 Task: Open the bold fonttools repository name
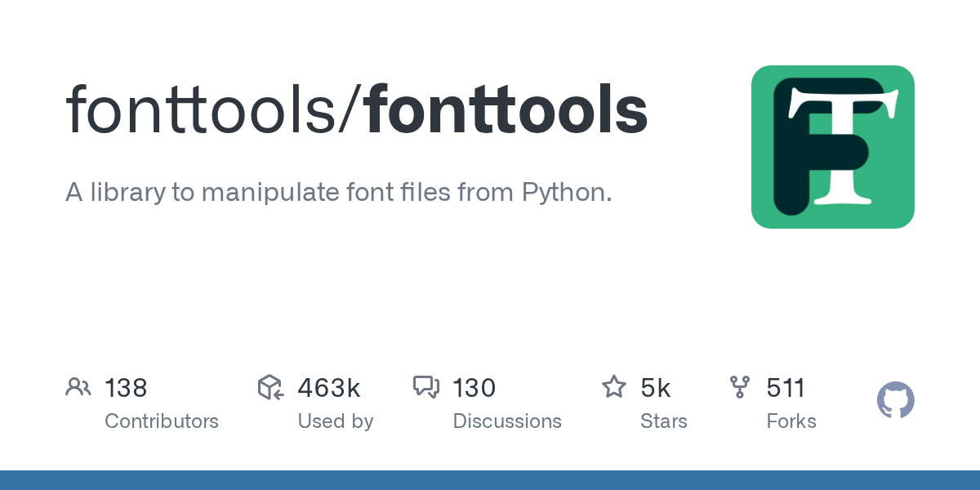coord(506,110)
